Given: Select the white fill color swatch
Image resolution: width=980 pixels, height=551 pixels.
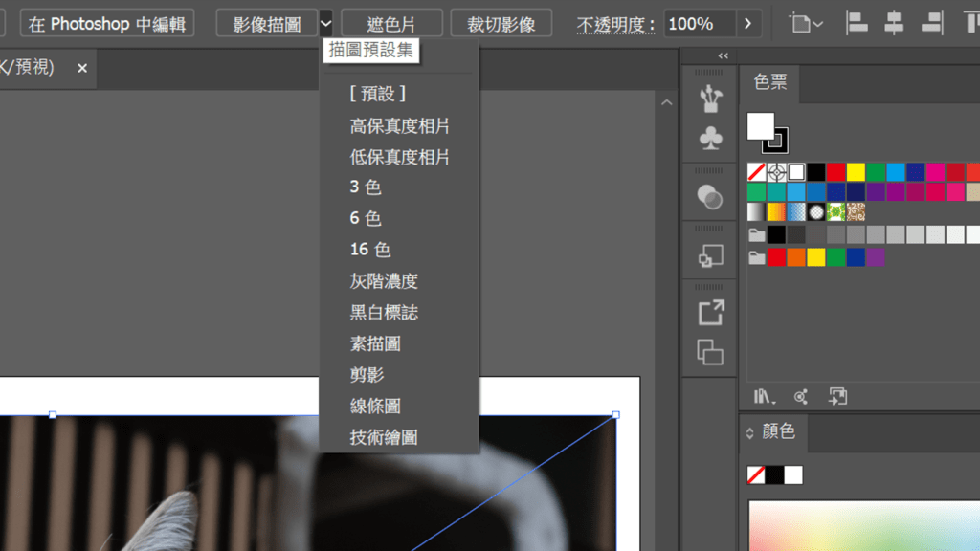Looking at the screenshot, I should pyautogui.click(x=761, y=124).
